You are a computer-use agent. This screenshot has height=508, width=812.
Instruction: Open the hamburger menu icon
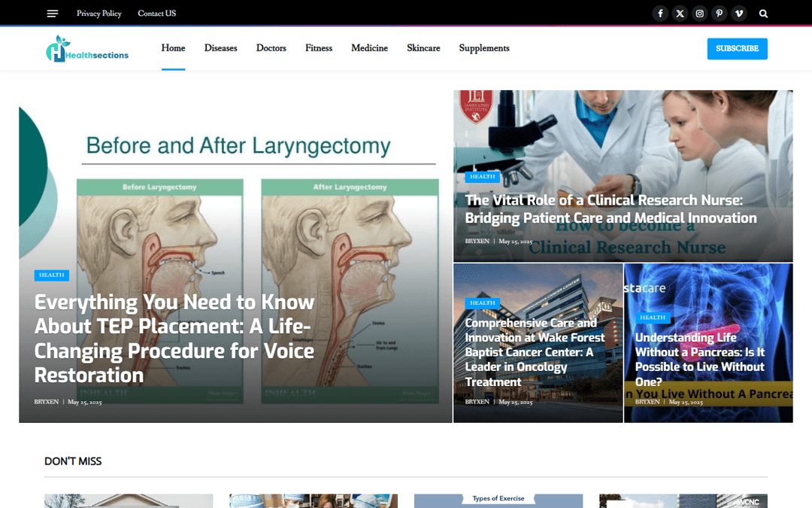coord(53,14)
